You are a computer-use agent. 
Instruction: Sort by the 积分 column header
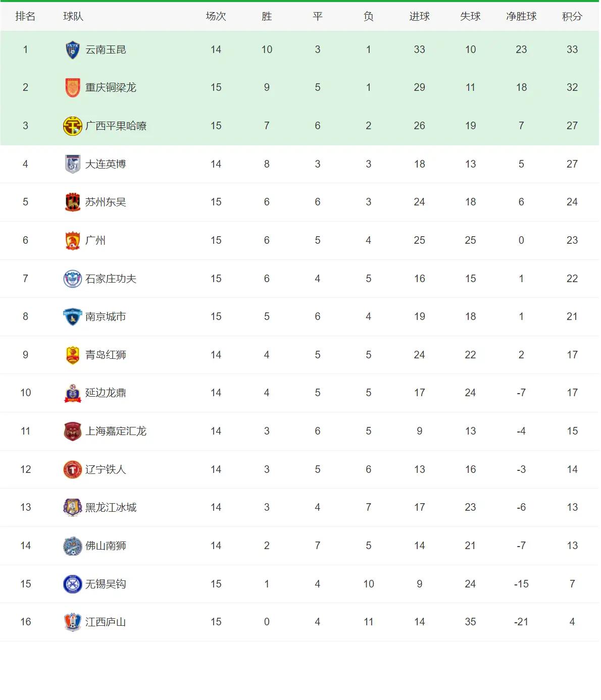[572, 16]
